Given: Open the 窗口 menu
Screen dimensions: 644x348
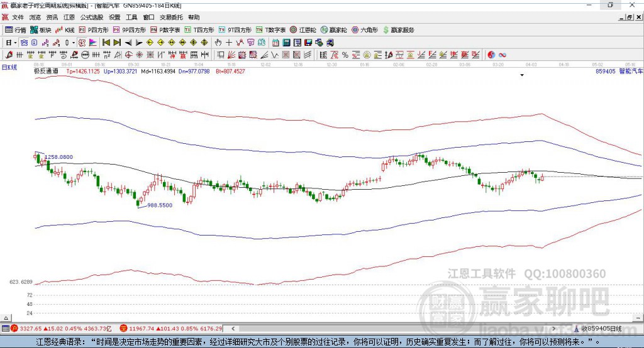Looking at the screenshot, I should point(148,17).
